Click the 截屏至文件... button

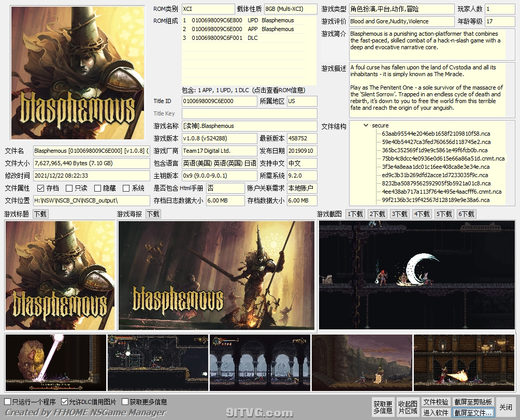pos(473,413)
